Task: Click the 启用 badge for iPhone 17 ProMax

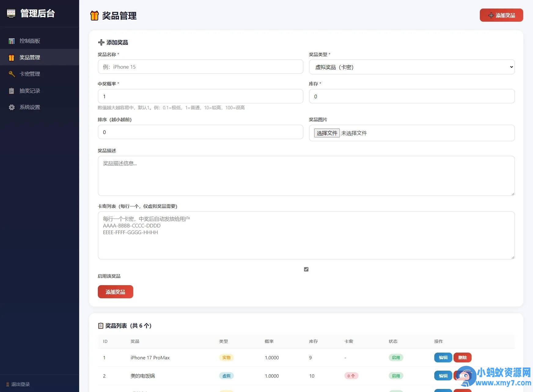Action: coord(395,358)
